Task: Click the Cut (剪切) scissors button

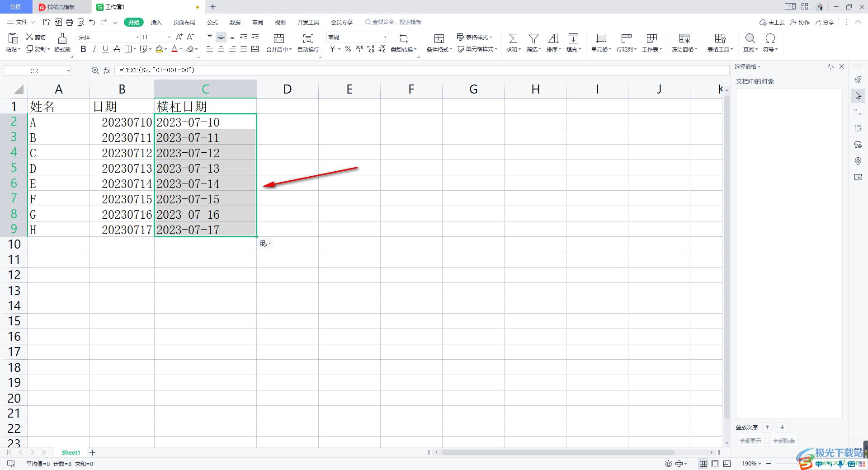Action: click(x=35, y=37)
